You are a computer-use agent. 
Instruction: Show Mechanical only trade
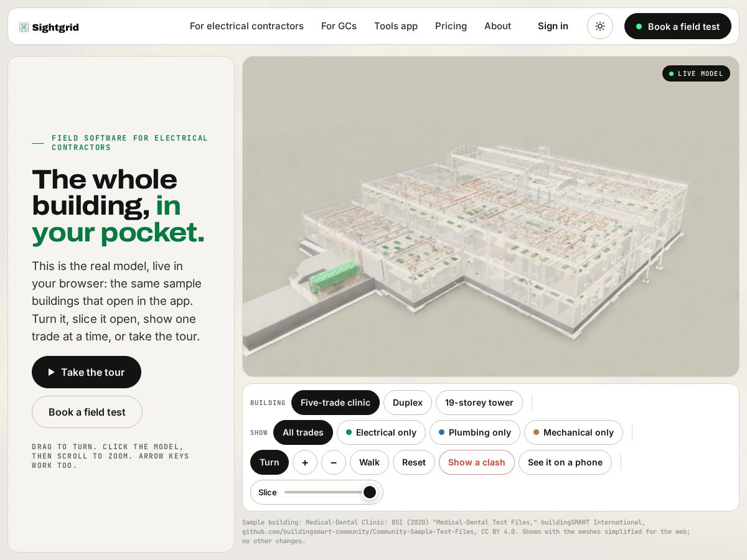(573, 432)
